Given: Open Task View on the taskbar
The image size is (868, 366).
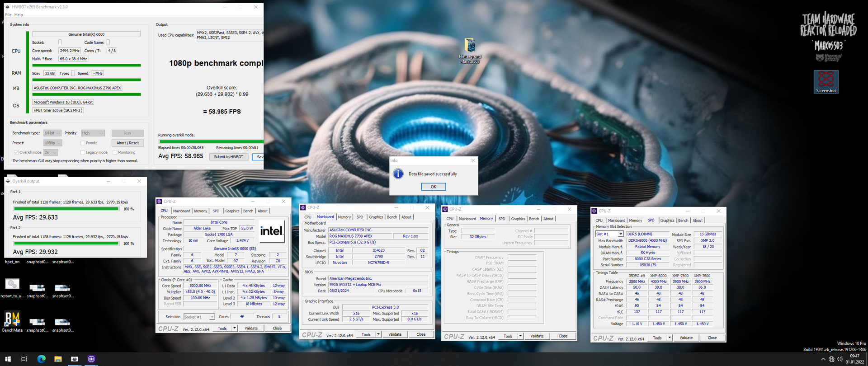Looking at the screenshot, I should coord(24,359).
